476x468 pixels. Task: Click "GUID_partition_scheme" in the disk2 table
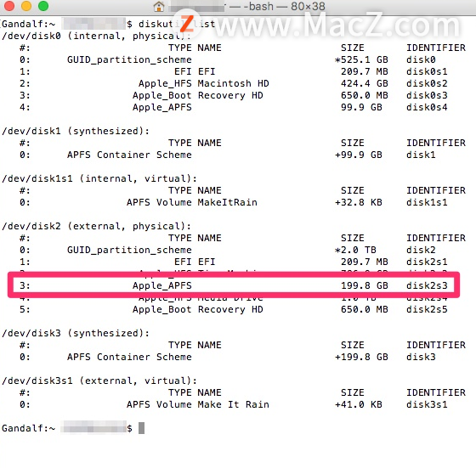[129, 250]
